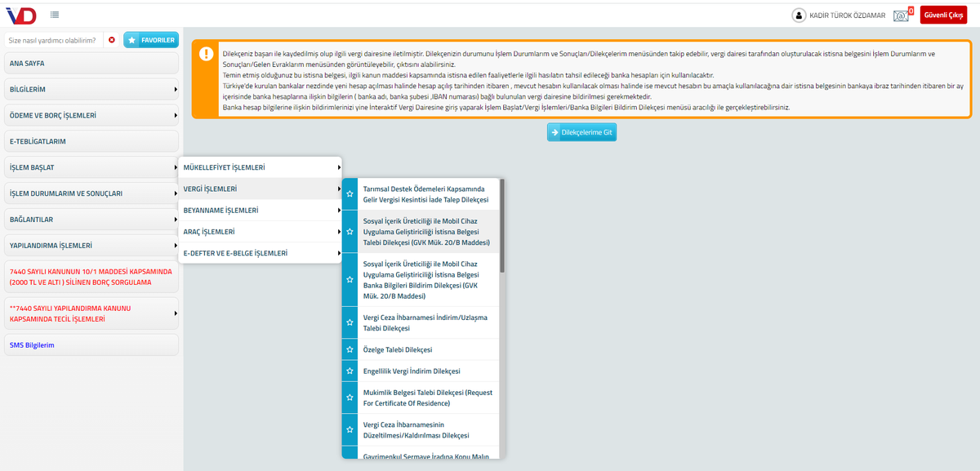Screen dimensions: 980x471
Task: Open 7440 Sayılı Kanunun 10/1 silinen borç sorgulama
Action: (x=90, y=277)
